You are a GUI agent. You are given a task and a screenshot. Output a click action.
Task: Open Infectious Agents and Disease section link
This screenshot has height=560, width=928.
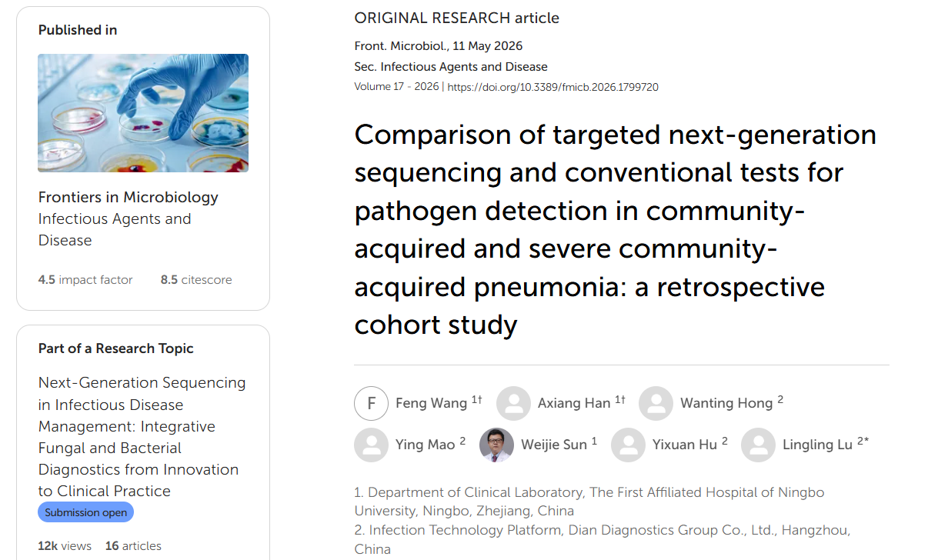pos(115,229)
